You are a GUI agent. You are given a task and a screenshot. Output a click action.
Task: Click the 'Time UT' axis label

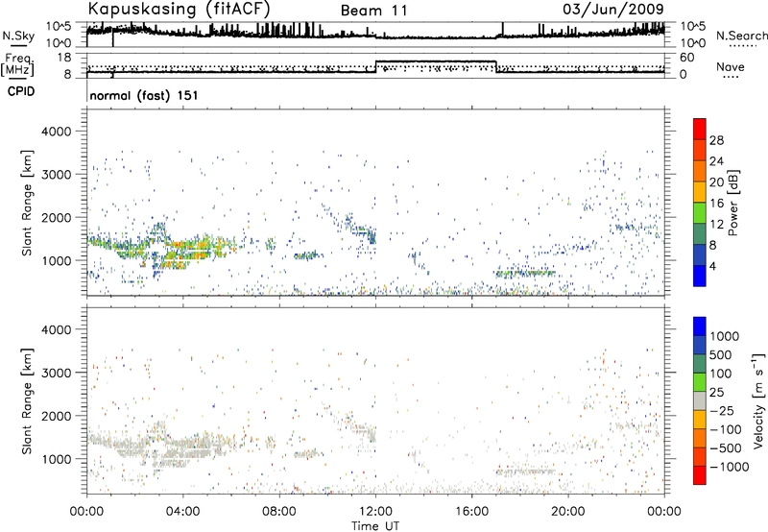tap(375, 526)
